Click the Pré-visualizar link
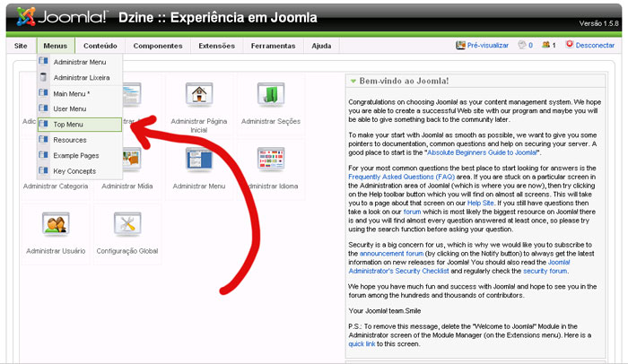This screenshot has height=364, width=628. [488, 46]
